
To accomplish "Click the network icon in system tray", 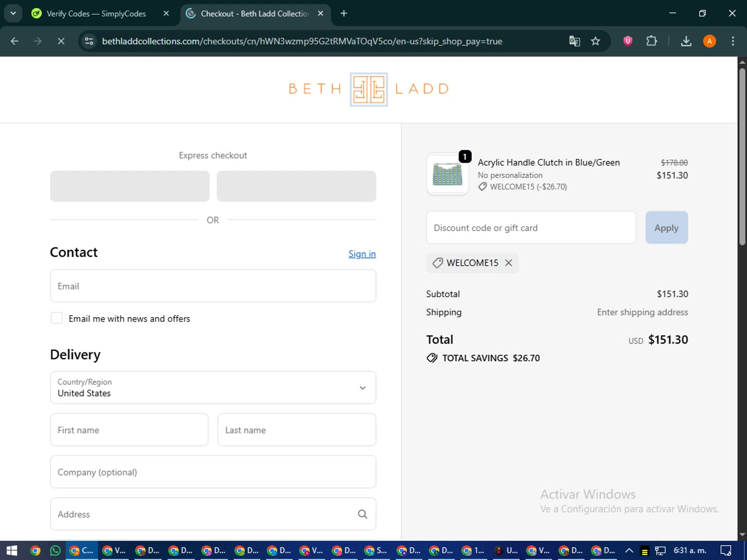I will click(x=660, y=551).
